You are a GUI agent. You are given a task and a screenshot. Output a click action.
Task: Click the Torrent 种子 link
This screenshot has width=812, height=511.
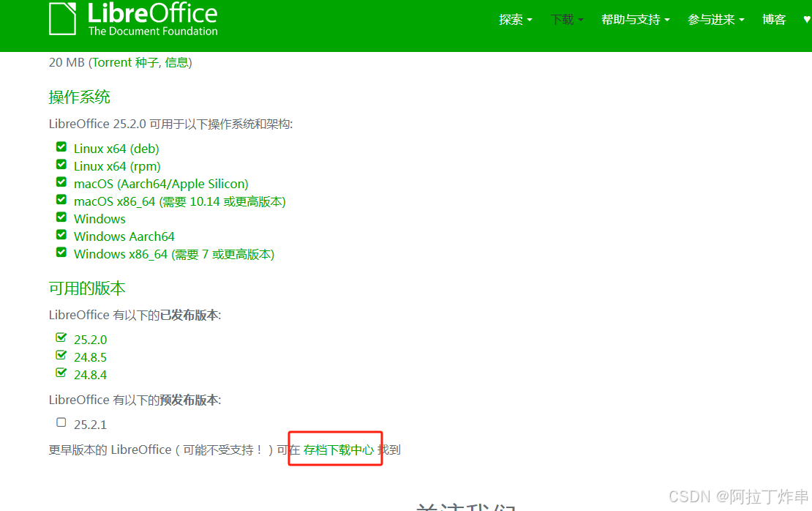[125, 63]
